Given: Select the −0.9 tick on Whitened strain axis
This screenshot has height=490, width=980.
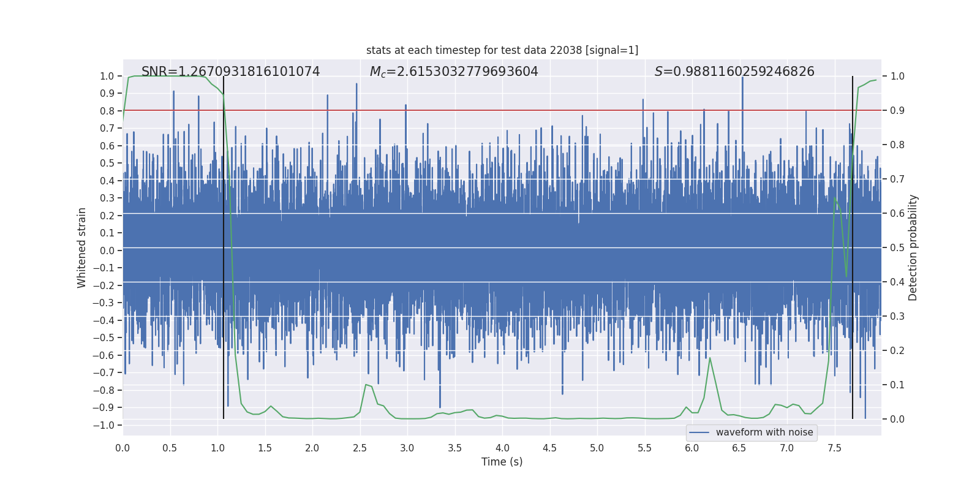Looking at the screenshot, I should (x=104, y=407).
